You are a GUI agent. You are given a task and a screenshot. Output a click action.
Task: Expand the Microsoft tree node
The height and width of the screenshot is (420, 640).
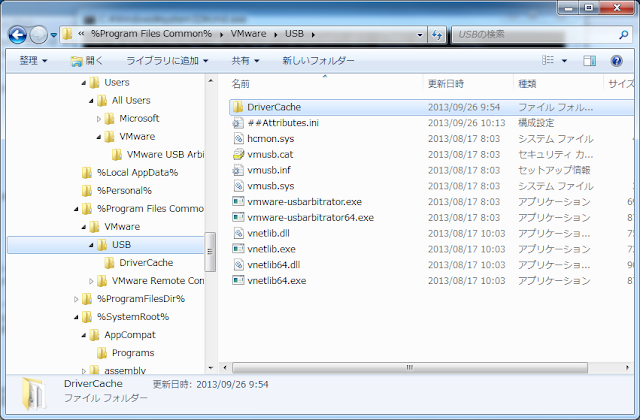click(99, 119)
